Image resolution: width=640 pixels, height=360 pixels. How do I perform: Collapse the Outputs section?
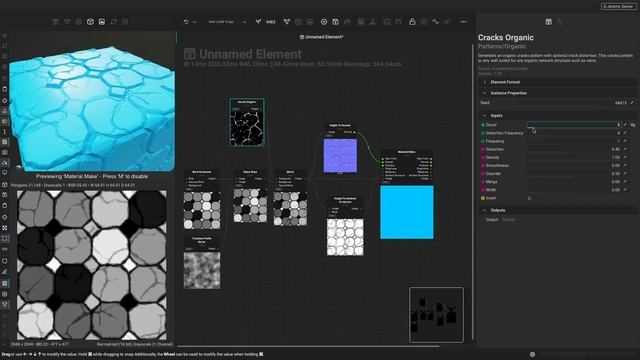[556, 210]
